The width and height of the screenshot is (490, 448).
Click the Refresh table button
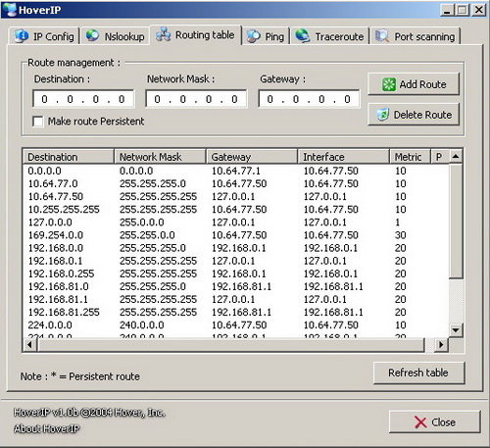(x=418, y=373)
